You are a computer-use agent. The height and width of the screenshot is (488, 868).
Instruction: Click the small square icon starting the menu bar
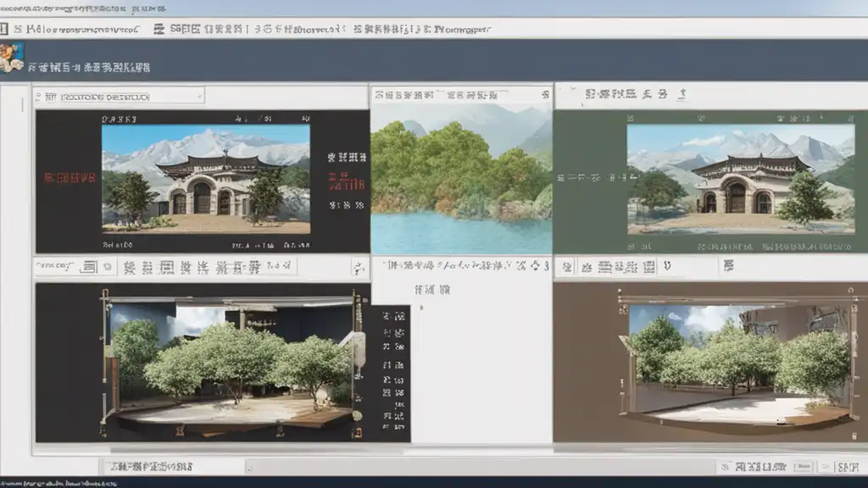5,29
